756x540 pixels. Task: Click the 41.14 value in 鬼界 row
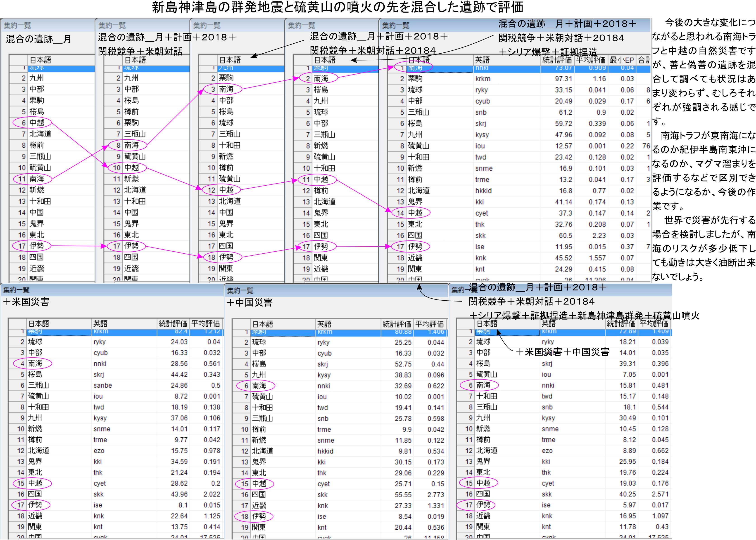[x=563, y=202]
